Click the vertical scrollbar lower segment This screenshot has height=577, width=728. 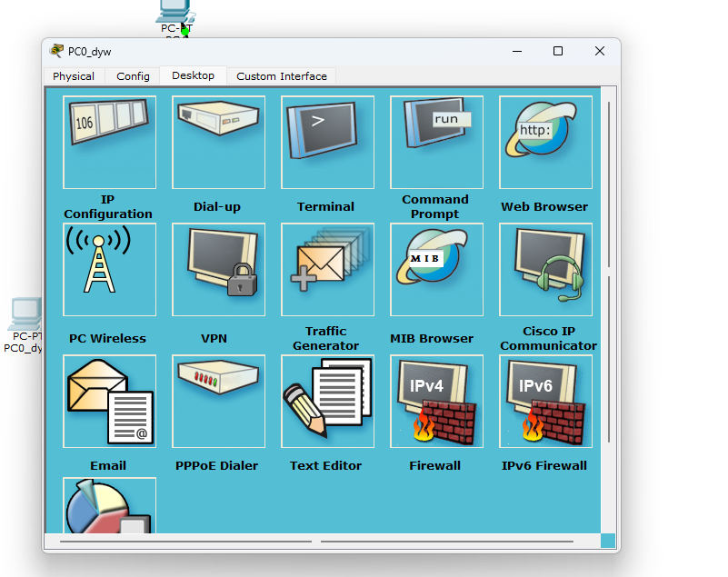[609, 359]
